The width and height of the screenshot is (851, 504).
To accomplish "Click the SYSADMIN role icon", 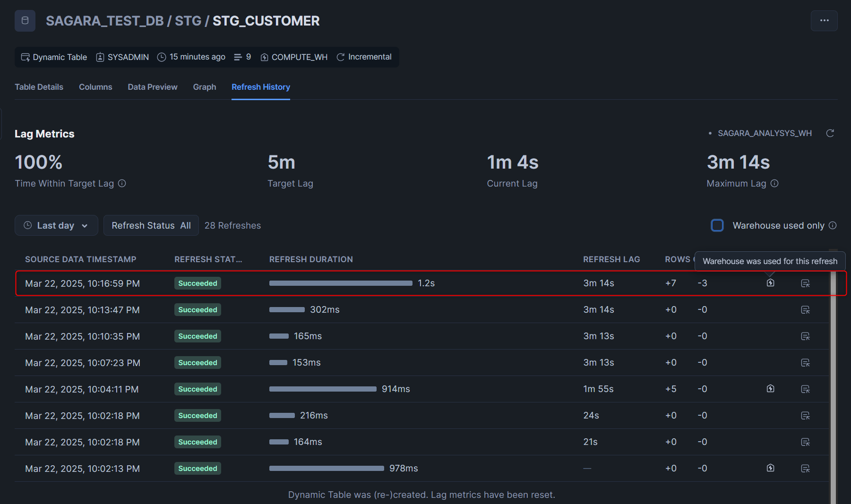I will click(100, 57).
